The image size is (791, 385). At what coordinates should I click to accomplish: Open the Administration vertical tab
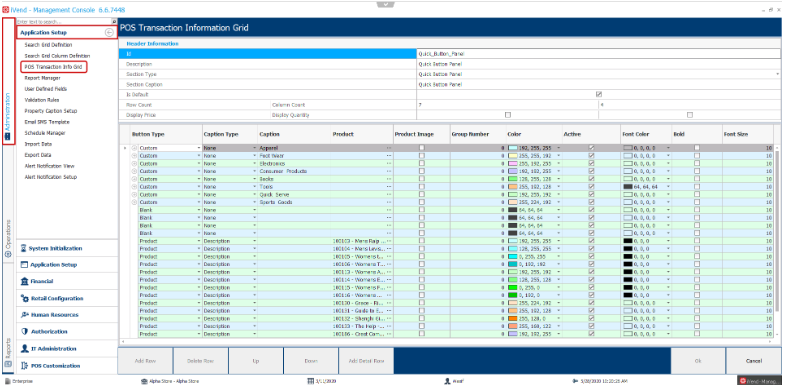pyautogui.click(x=8, y=81)
